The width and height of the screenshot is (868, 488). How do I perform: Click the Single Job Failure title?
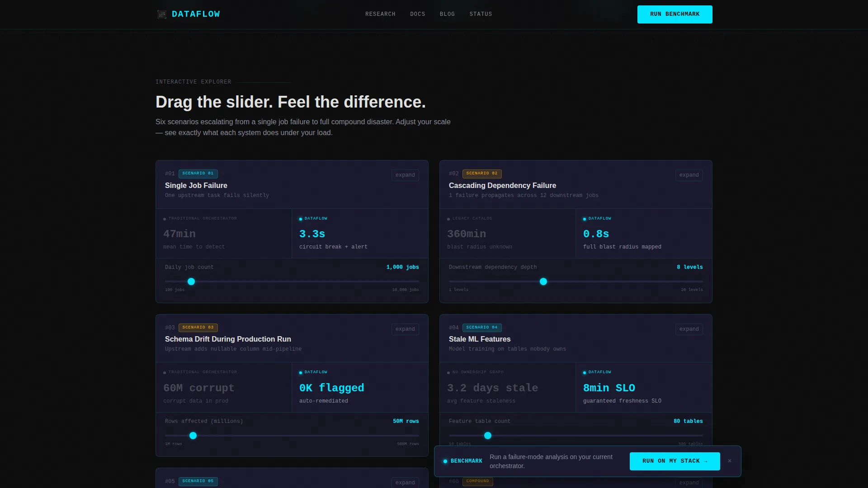196,185
